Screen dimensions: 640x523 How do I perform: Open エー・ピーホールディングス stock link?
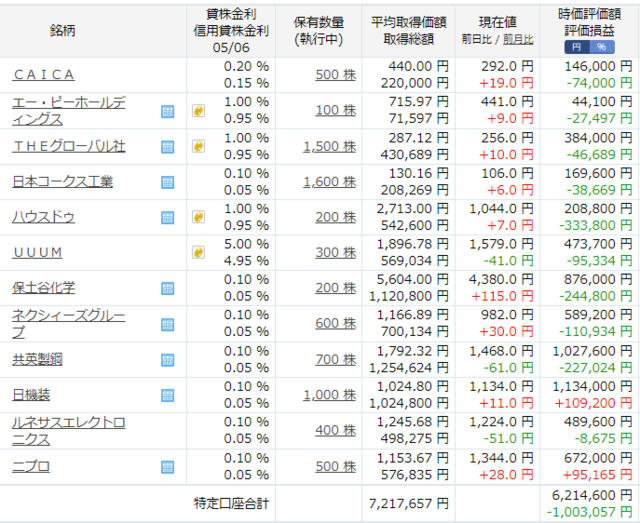(x=69, y=111)
